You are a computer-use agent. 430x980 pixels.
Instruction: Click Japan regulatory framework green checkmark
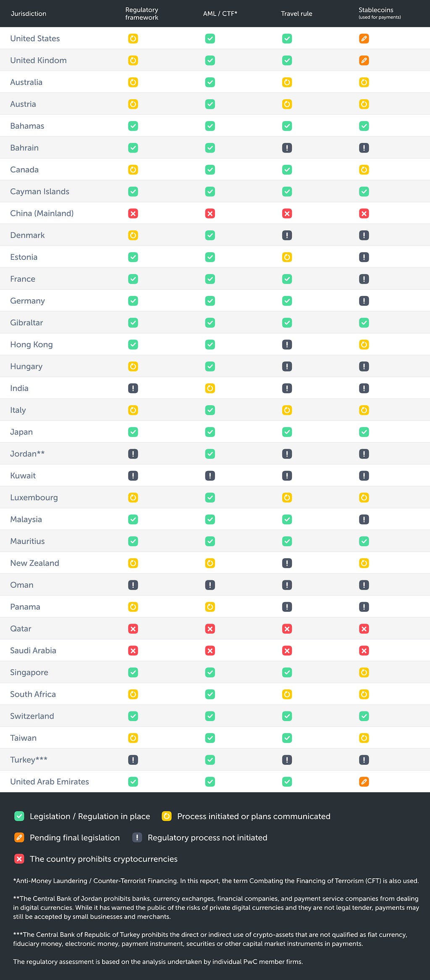(x=133, y=432)
